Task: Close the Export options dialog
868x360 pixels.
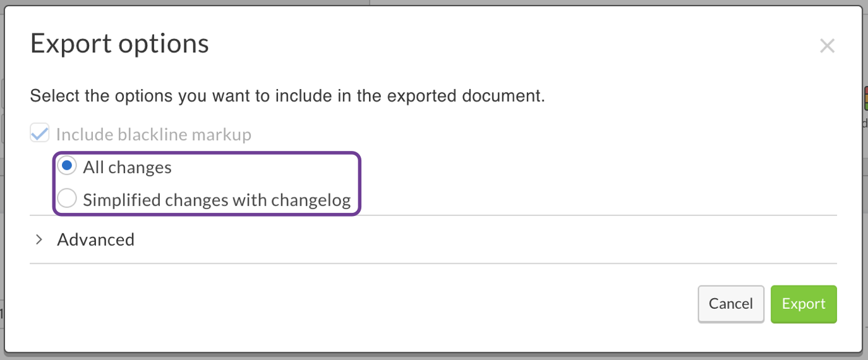Action: [827, 45]
